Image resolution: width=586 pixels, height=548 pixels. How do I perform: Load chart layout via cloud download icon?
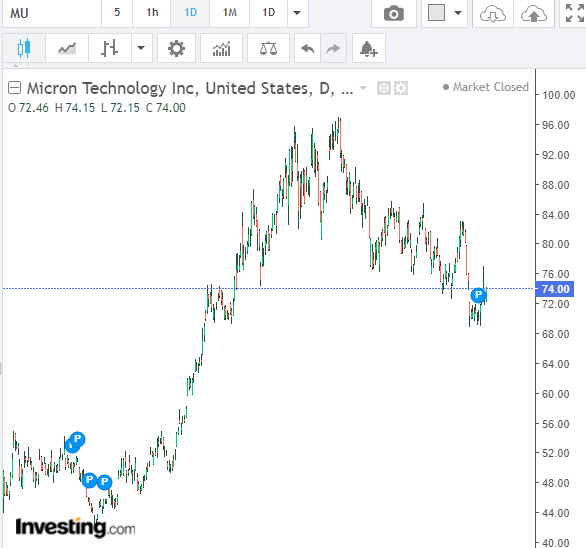[493, 13]
